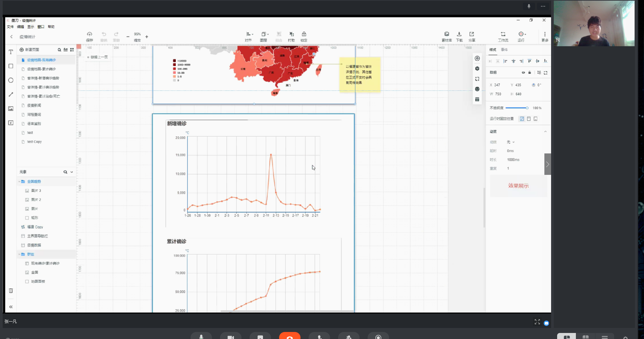Select the Ellipse shape tool

point(11,80)
